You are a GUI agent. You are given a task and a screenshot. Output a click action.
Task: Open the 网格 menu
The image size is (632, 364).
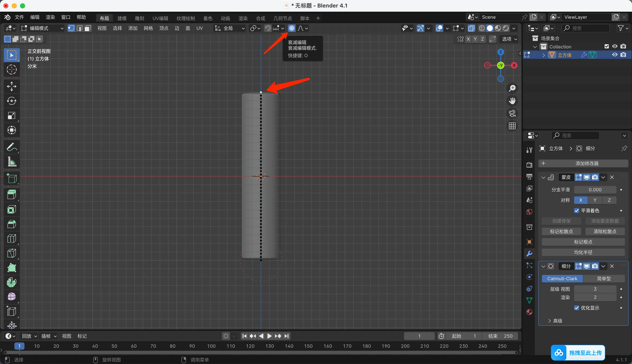(148, 28)
